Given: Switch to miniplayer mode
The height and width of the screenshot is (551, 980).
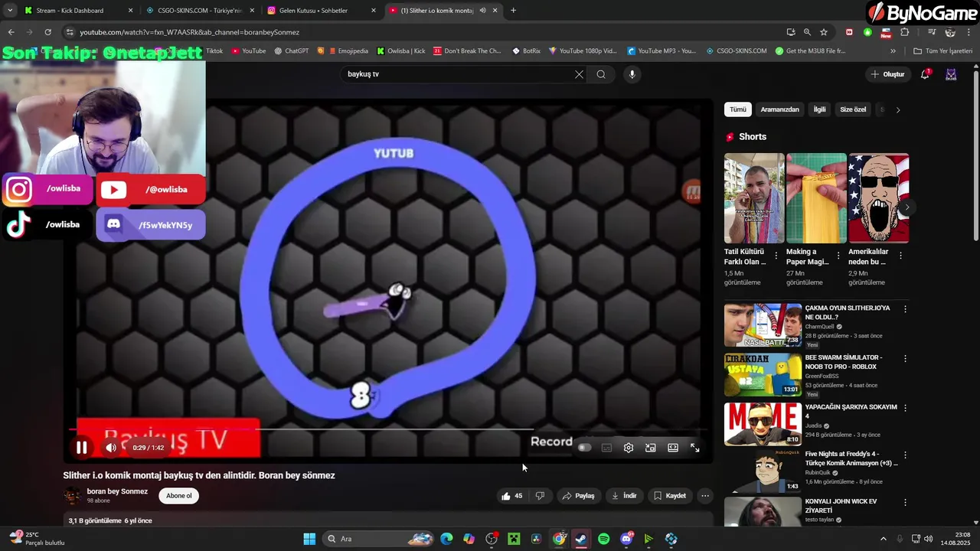Looking at the screenshot, I should (651, 448).
